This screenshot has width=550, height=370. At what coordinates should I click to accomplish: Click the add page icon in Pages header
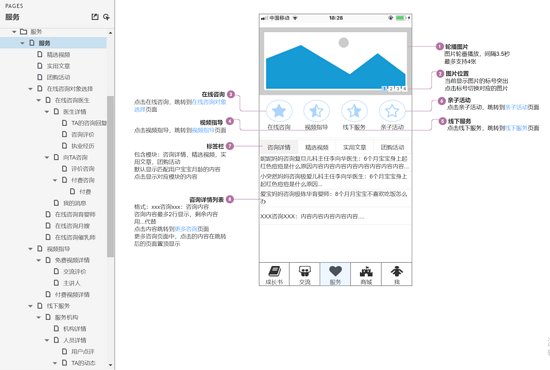point(95,16)
